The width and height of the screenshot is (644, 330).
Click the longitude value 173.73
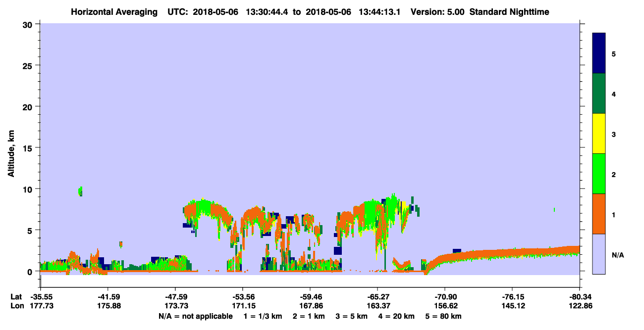175,306
